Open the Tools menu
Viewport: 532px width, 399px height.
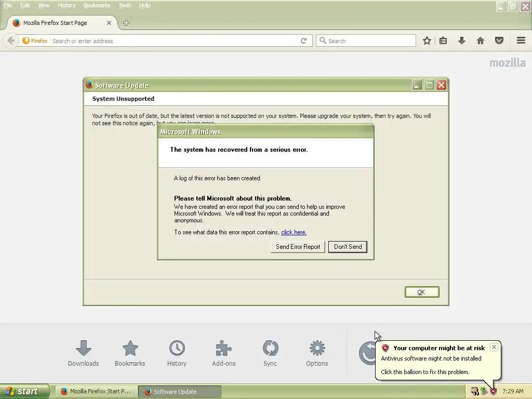pos(125,5)
